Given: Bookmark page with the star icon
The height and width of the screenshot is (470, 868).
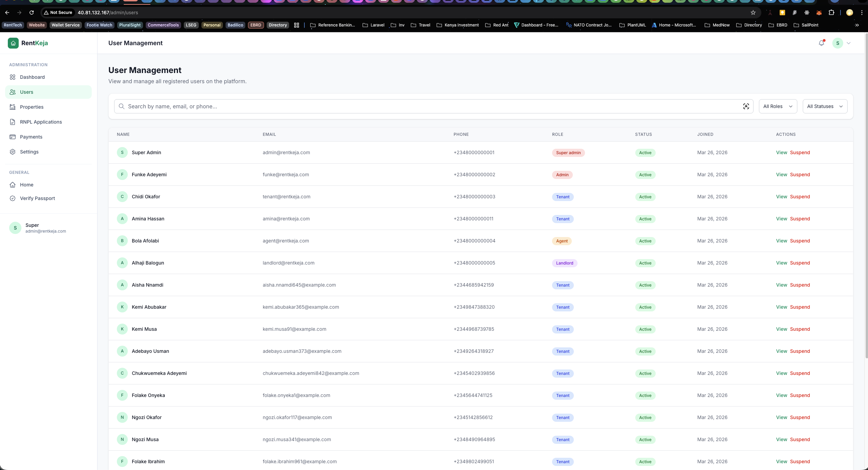Looking at the screenshot, I should click(x=753, y=13).
